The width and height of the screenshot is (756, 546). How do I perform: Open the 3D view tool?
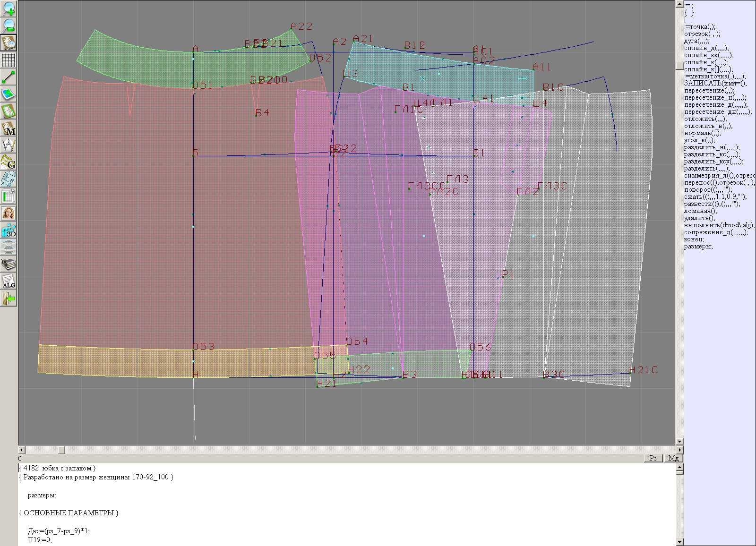(9, 230)
